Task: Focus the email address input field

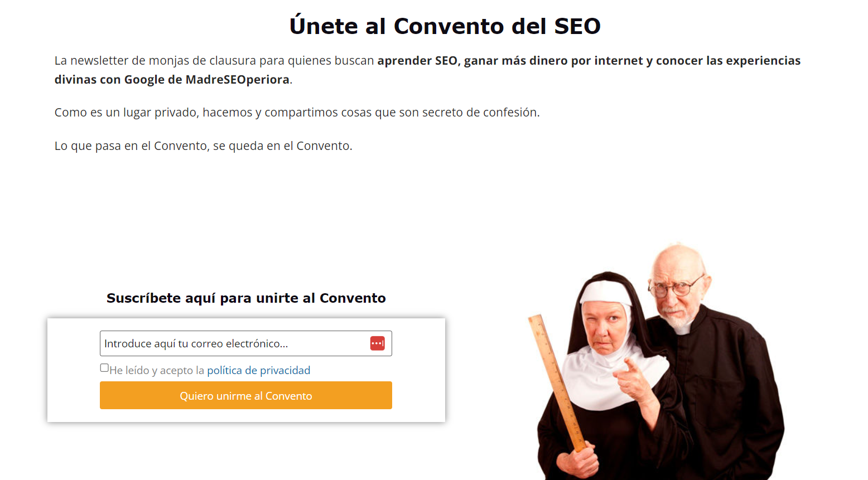Action: click(x=234, y=343)
